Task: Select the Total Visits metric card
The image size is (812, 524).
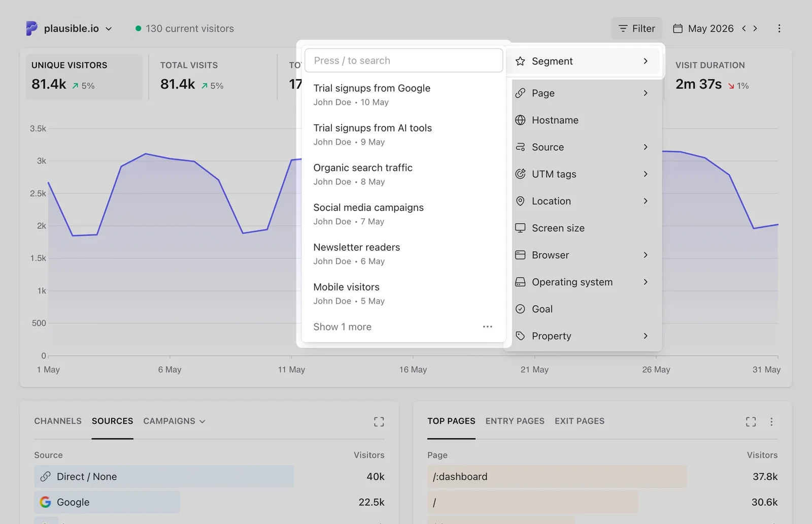Action: pyautogui.click(x=213, y=77)
